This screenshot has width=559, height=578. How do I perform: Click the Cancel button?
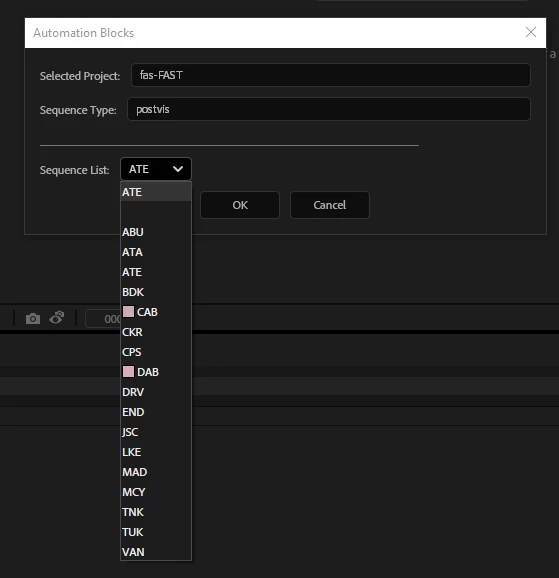[x=330, y=205]
